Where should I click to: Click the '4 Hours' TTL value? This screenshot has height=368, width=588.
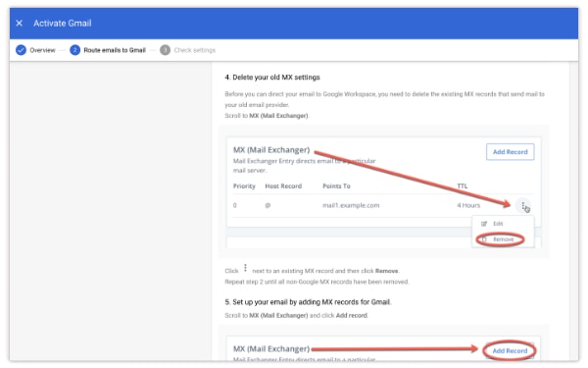click(x=468, y=205)
